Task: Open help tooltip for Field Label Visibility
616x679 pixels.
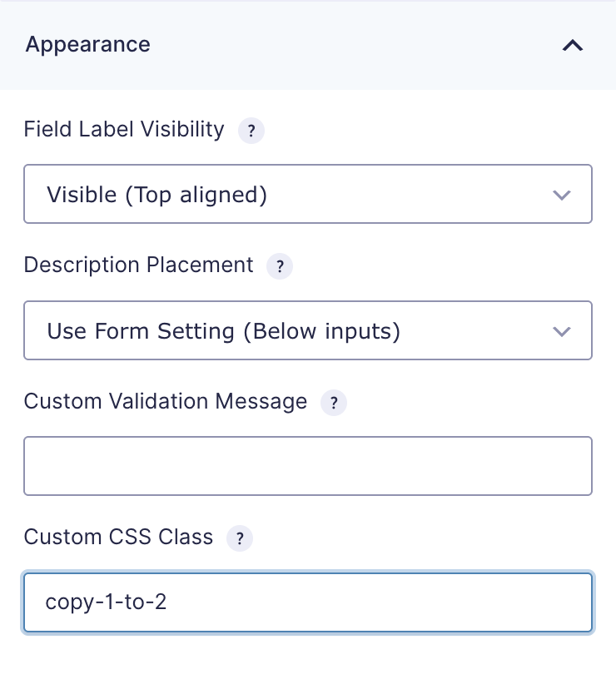Action: point(251,131)
